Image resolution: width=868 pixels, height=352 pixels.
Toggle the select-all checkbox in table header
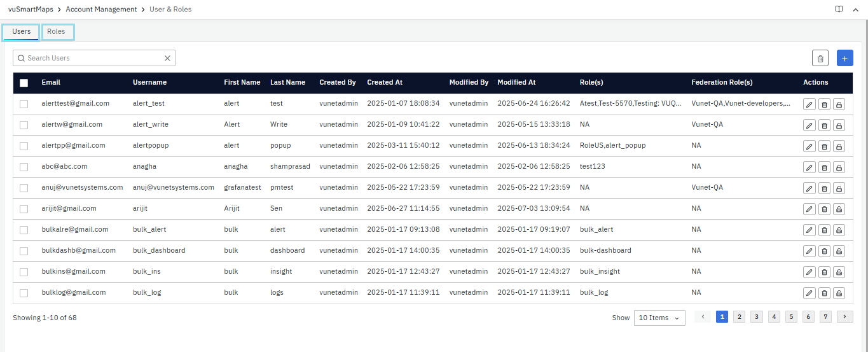24,83
